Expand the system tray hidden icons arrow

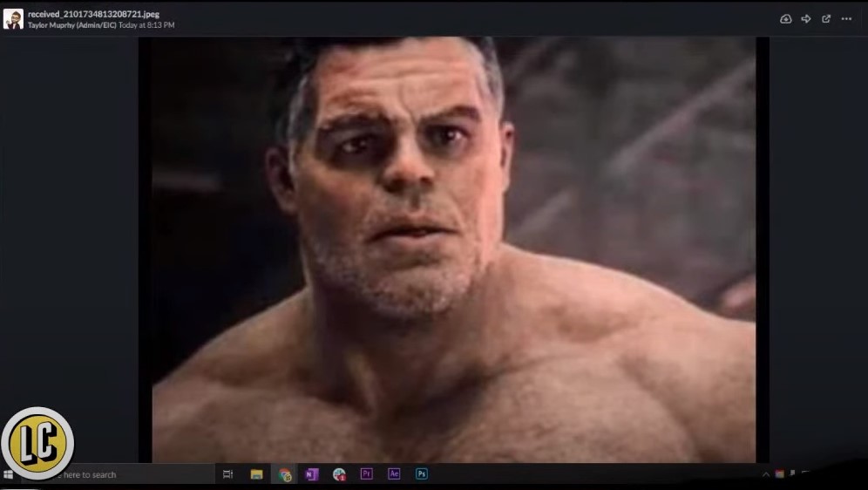pos(766,474)
